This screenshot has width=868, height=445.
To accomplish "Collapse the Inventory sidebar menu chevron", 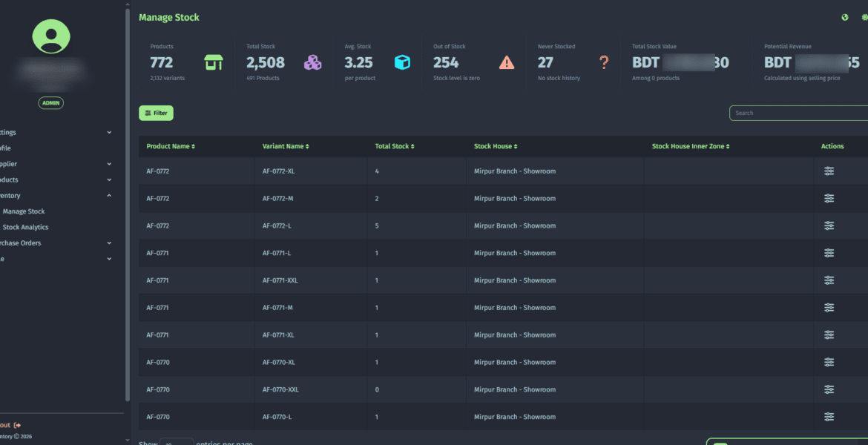I will click(109, 196).
